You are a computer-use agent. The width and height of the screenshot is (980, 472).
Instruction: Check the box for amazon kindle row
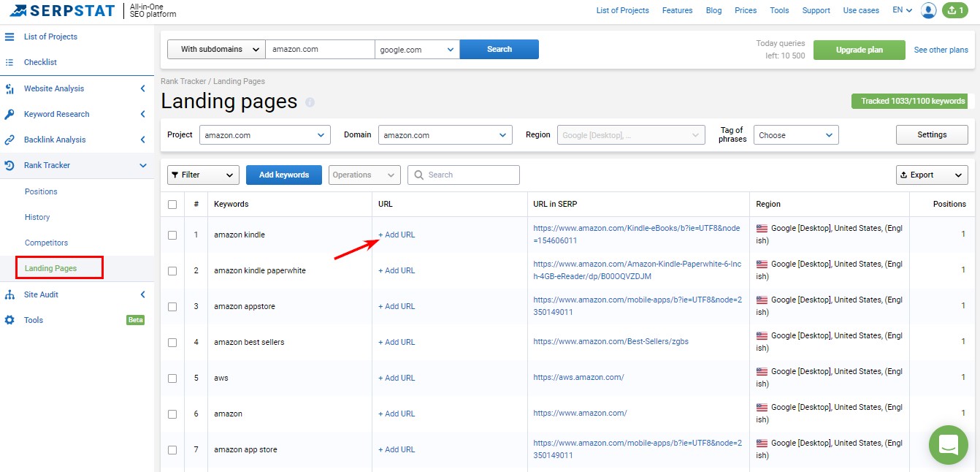pyautogui.click(x=172, y=235)
